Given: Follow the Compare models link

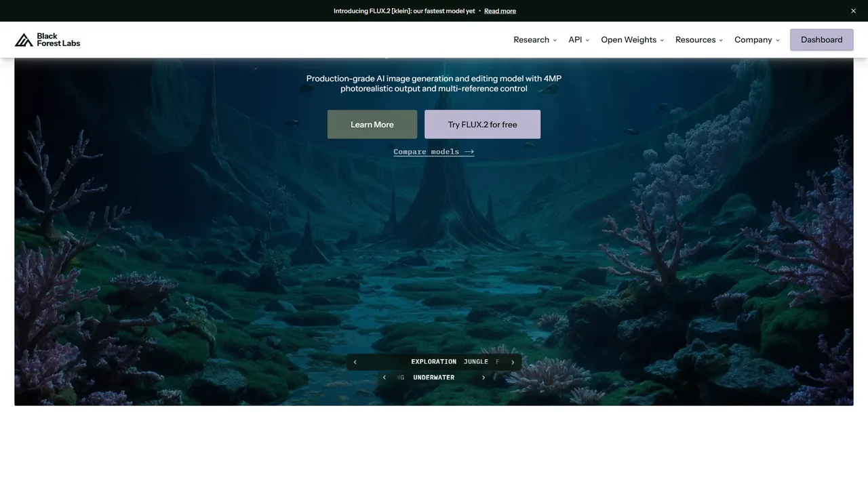Looking at the screenshot, I should (434, 152).
